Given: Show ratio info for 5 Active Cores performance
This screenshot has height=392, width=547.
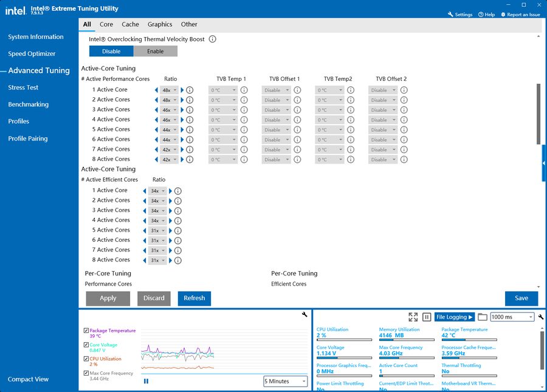Looking at the screenshot, I should tap(190, 129).
